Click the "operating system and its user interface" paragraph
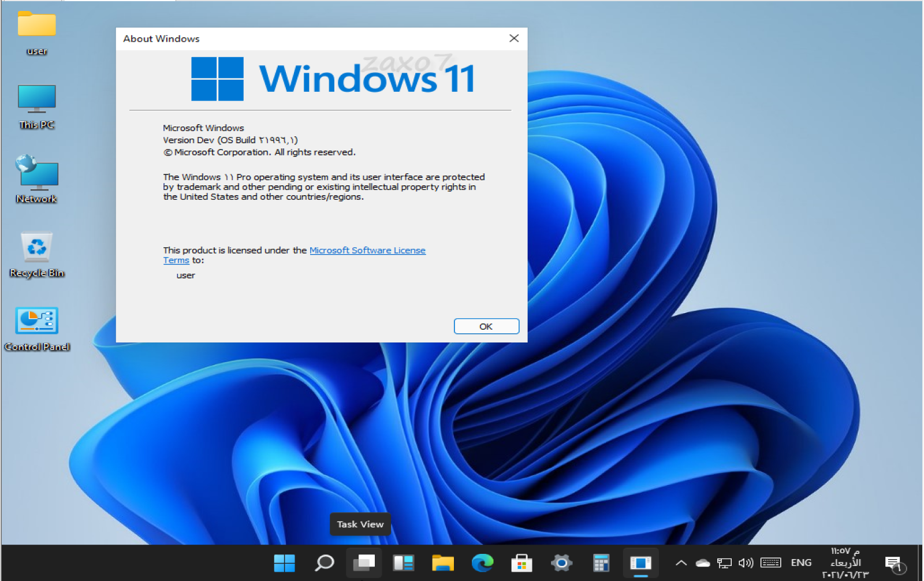 (x=324, y=187)
